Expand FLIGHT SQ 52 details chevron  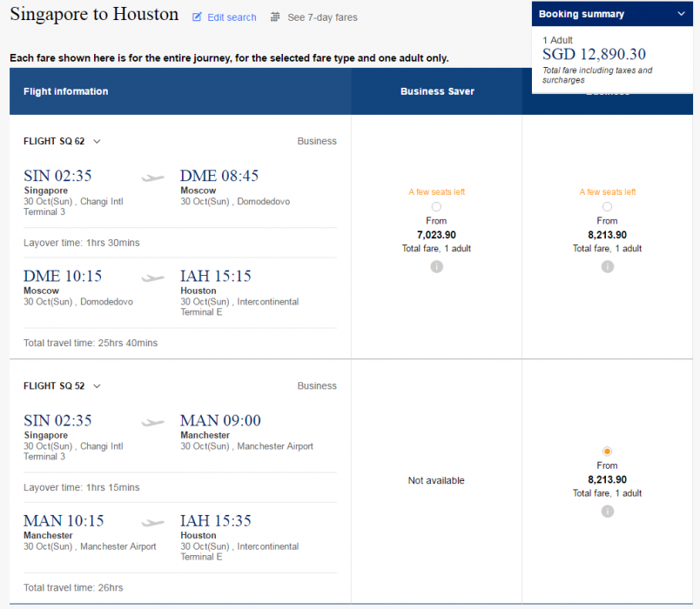[97, 386]
